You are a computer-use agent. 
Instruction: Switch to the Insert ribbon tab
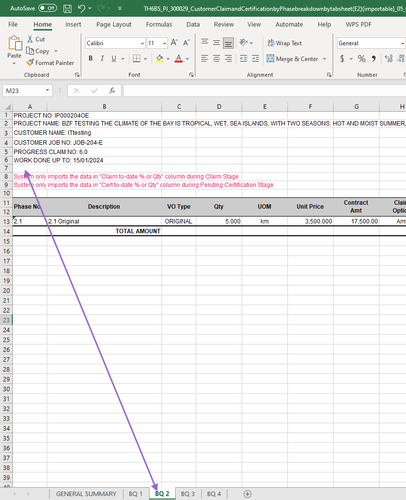click(x=73, y=24)
